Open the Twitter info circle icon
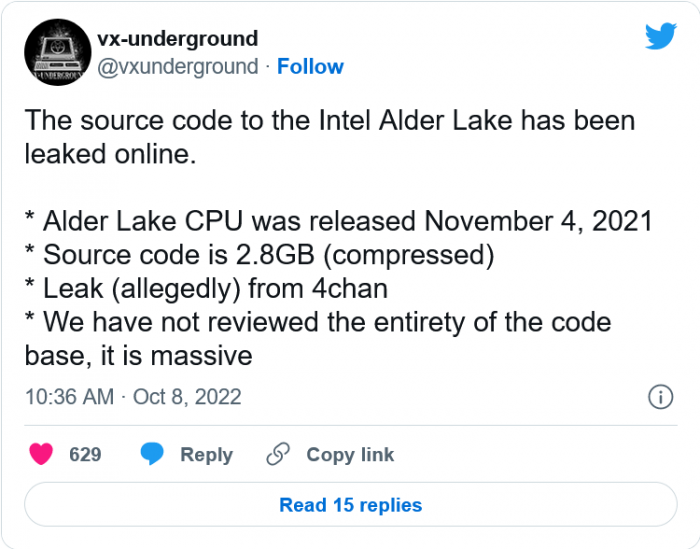 pyautogui.click(x=660, y=396)
